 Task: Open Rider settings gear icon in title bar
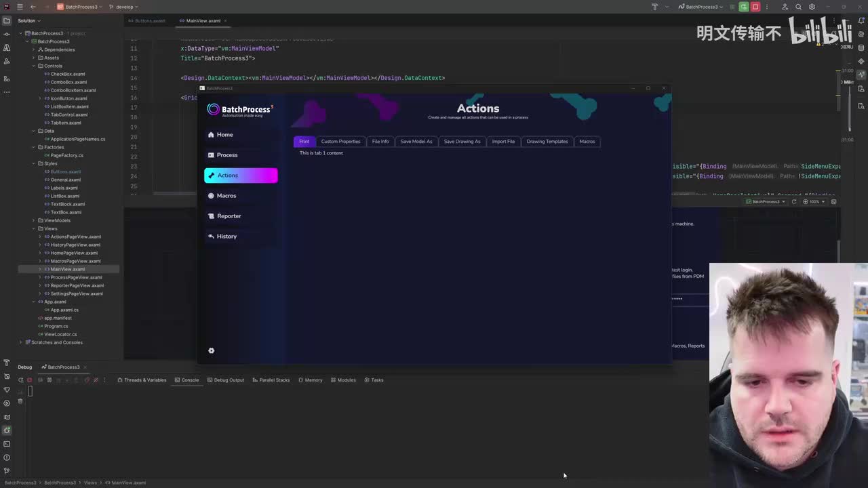[x=812, y=7]
